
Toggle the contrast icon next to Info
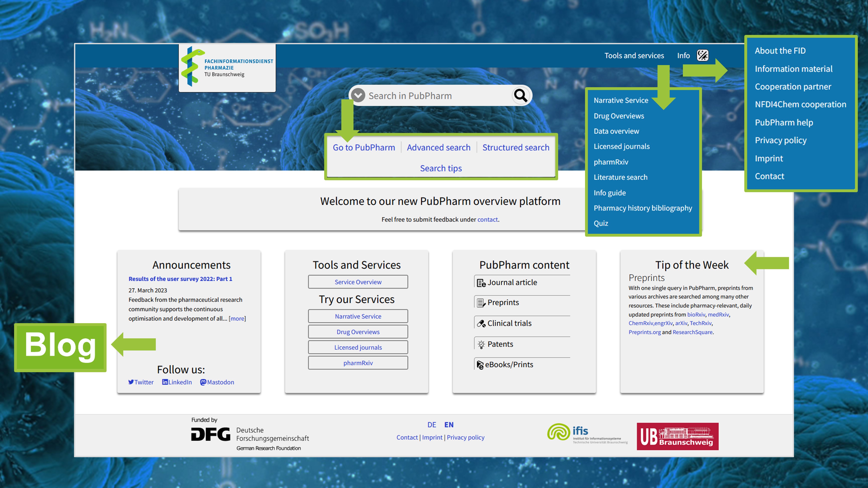703,55
